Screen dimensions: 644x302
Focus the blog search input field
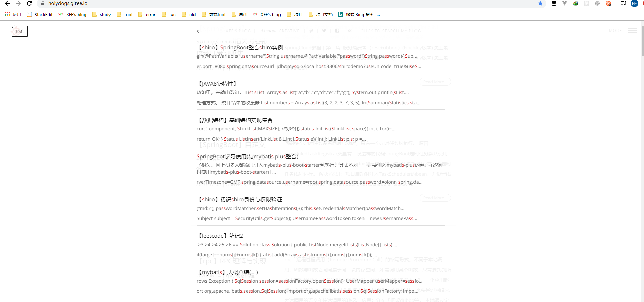tap(320, 31)
